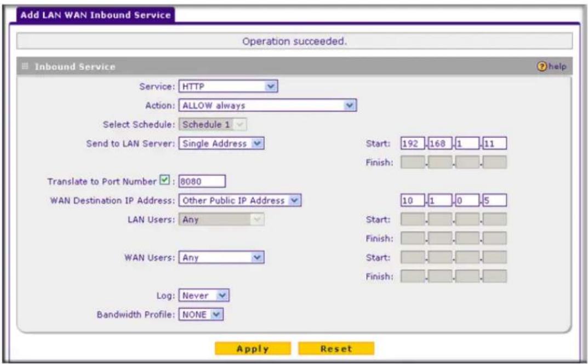Select the Add LAN WAN Inbound Service tab
This screenshot has height=364, width=588.
(x=95, y=15)
